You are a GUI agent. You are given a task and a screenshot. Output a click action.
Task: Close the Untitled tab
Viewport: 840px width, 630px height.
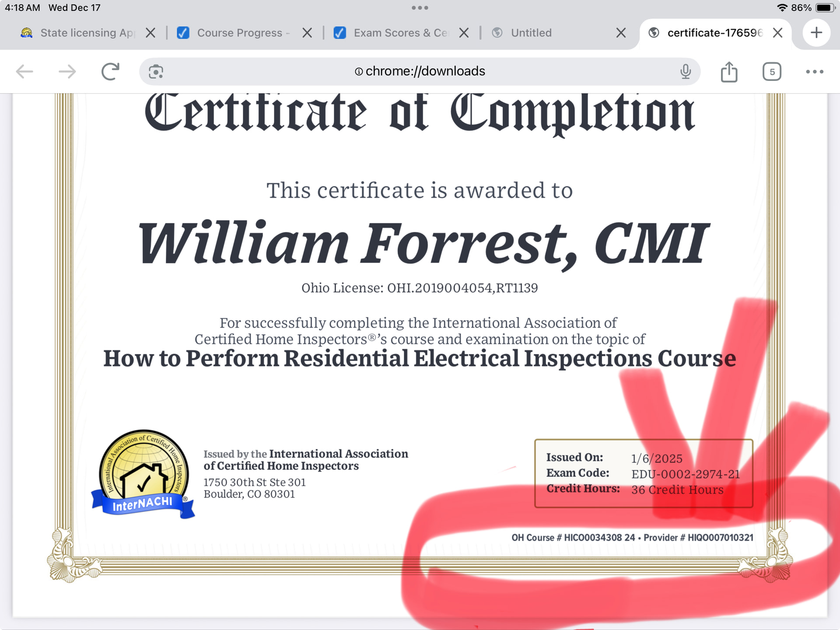[x=621, y=33]
